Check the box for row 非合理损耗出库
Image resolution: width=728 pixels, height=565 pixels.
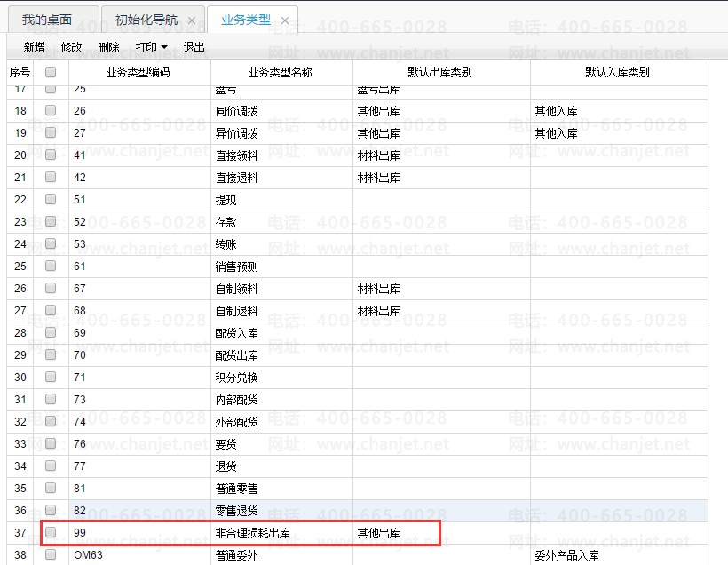[x=51, y=532]
